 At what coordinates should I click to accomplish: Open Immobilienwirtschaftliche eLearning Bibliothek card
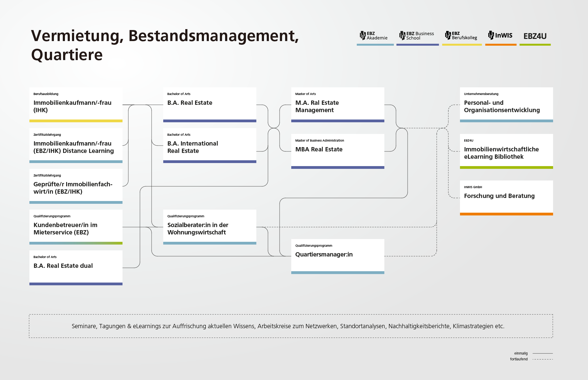(507, 151)
